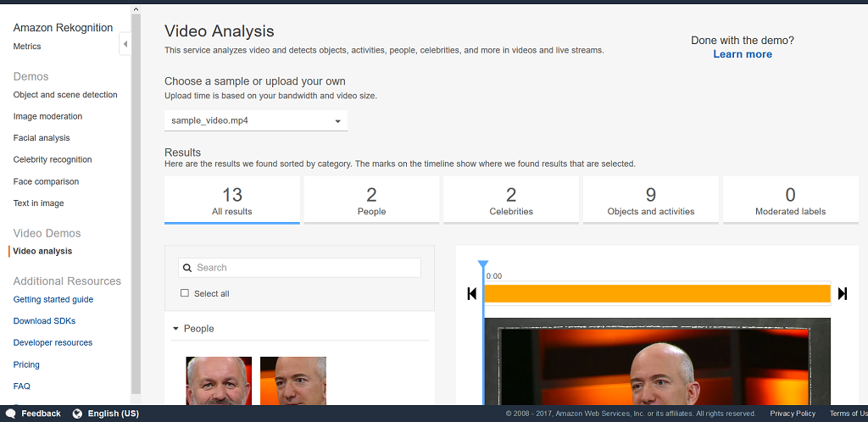Open the Celebrities results tab
The image size is (868, 422).
click(x=511, y=200)
